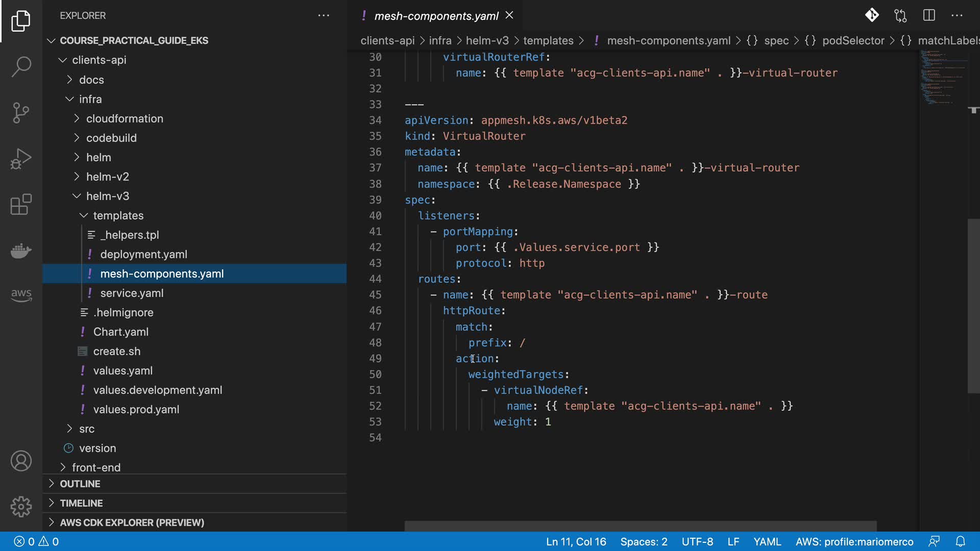Expand the TIMELINE section
Screen dimensions: 980x551
pos(81,503)
